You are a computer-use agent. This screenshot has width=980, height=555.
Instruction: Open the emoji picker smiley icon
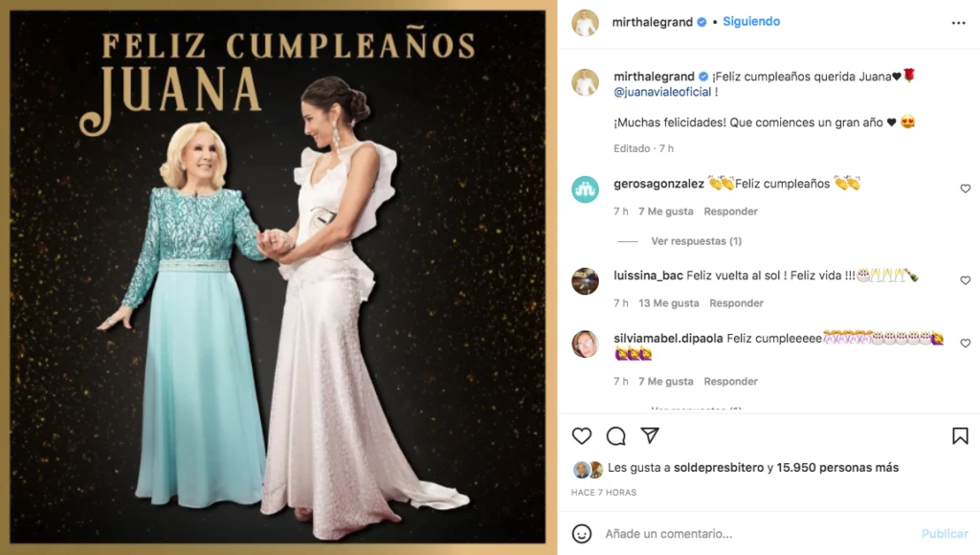pos(581,534)
